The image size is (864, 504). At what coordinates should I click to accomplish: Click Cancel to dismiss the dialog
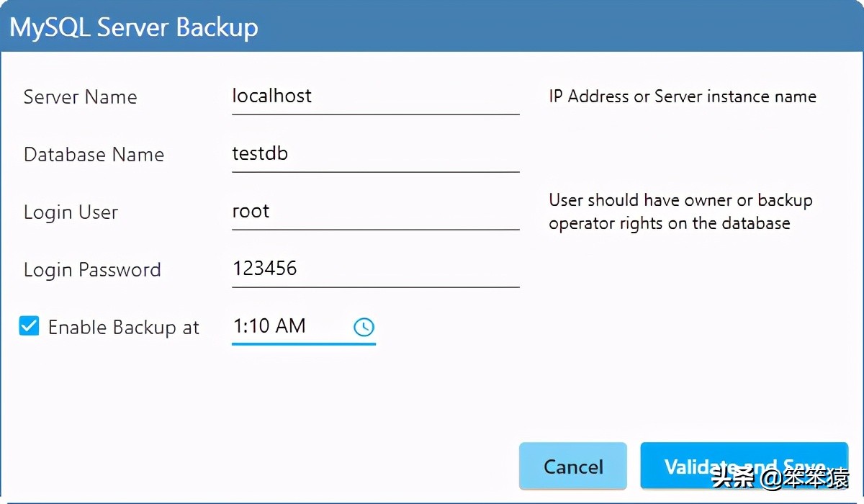click(573, 466)
